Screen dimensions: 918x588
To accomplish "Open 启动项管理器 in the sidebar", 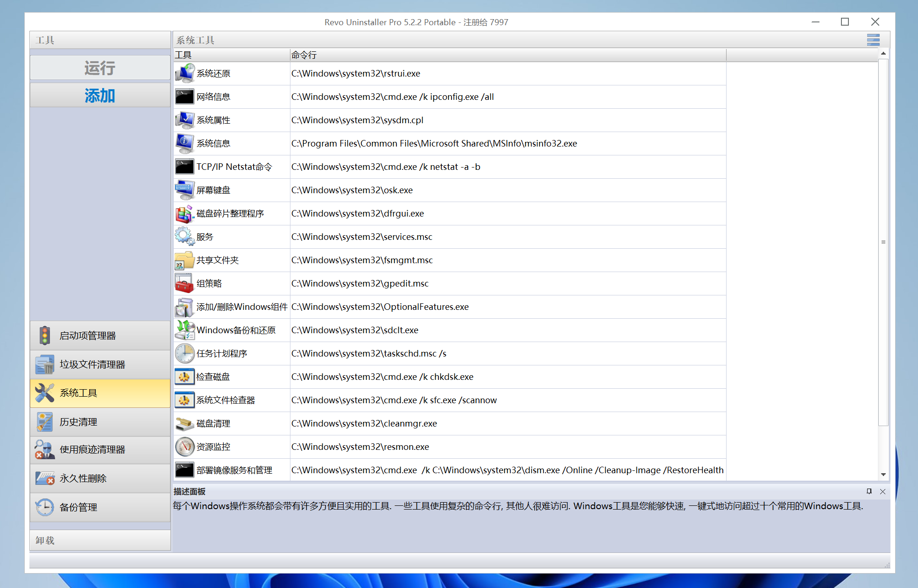I will pos(100,336).
